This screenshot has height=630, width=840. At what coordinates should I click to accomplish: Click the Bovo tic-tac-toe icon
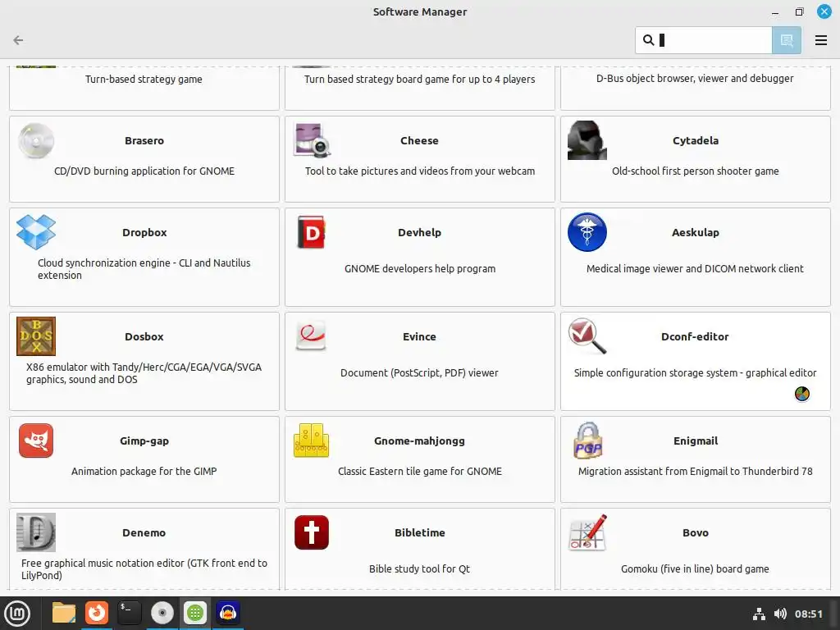(587, 532)
